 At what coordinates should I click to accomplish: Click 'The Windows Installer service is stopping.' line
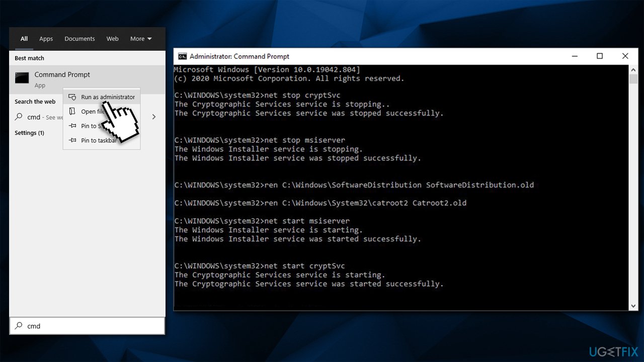click(269, 149)
